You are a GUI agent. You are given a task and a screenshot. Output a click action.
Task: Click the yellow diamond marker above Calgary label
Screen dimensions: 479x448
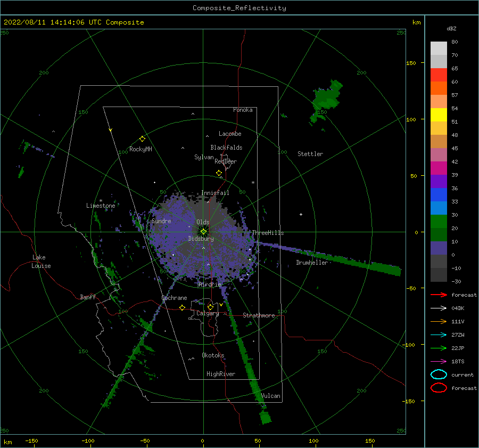(210, 307)
